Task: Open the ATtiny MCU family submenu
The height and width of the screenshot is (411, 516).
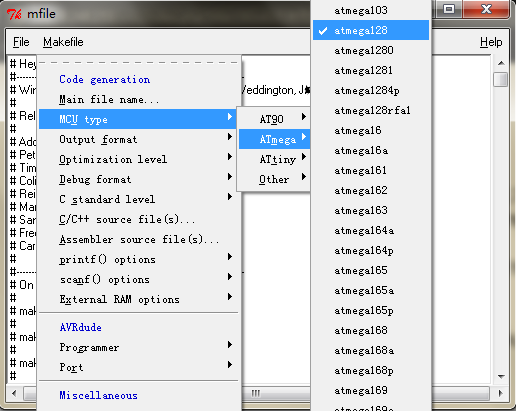Action: click(x=275, y=159)
